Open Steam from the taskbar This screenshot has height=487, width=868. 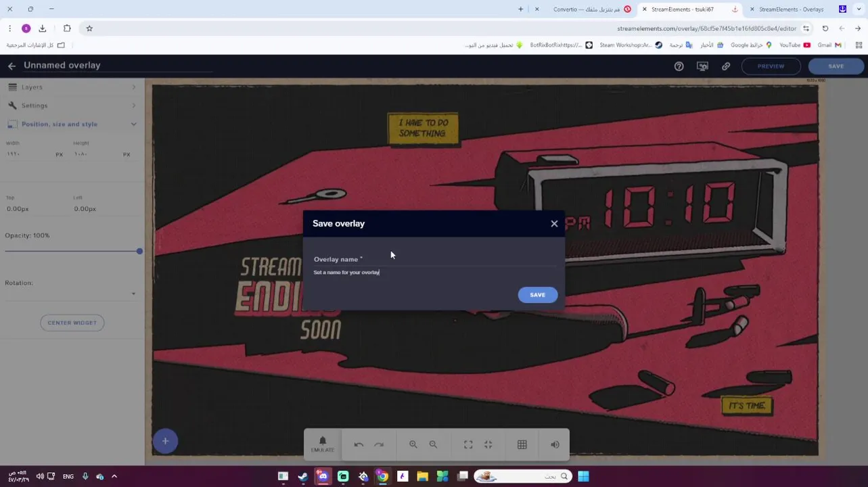pos(303,476)
